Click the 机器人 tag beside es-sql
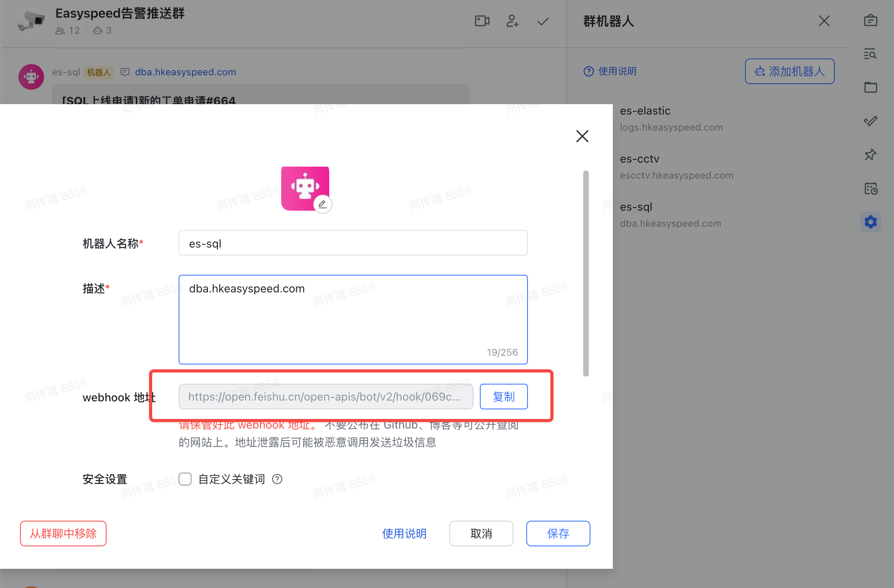Image resolution: width=894 pixels, height=588 pixels. click(x=99, y=72)
